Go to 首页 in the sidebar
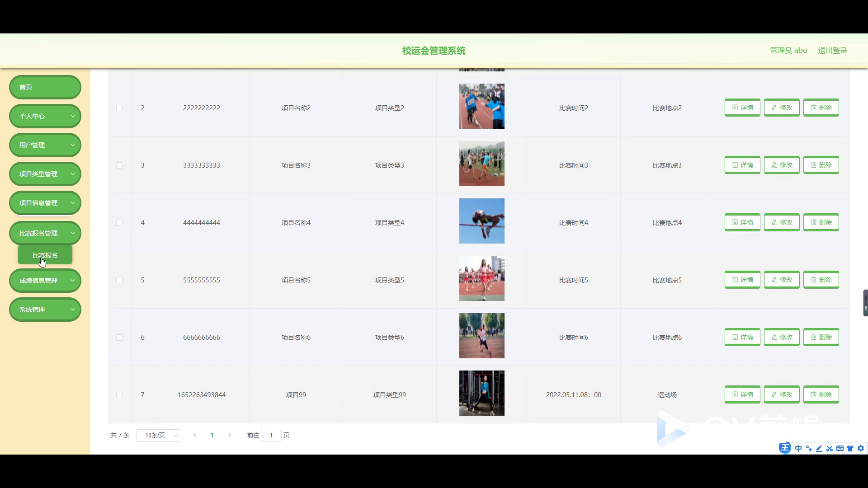 (45, 87)
